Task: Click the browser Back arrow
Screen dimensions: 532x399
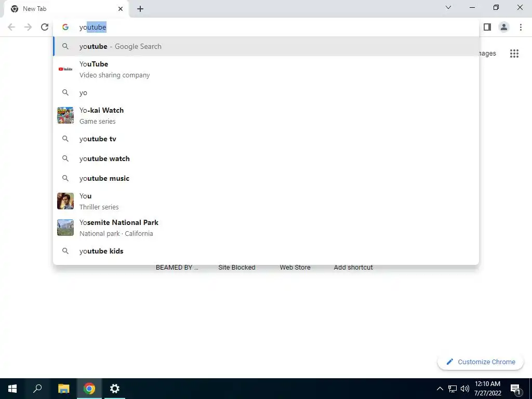Action: tap(11, 27)
